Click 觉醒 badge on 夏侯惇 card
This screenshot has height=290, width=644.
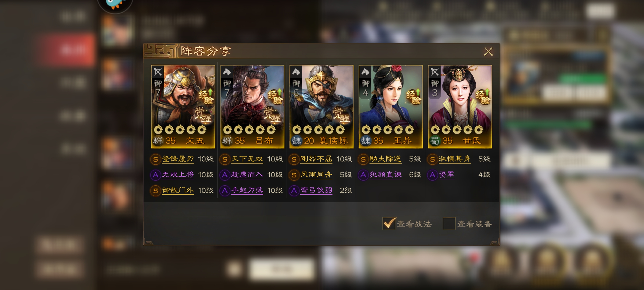[x=342, y=115]
